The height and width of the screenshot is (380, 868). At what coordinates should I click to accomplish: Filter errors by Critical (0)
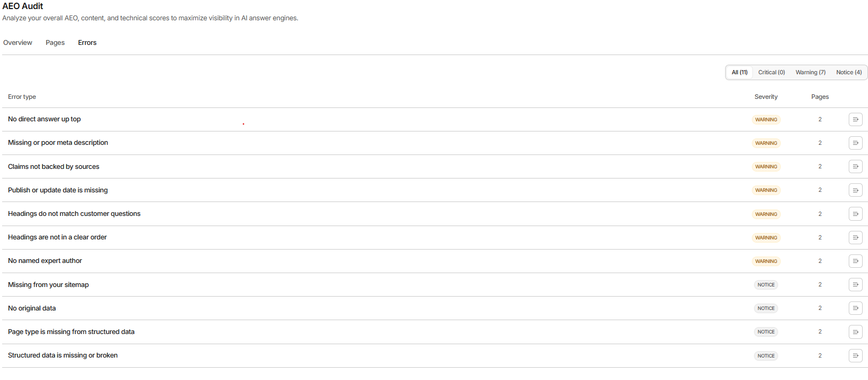[771, 72]
